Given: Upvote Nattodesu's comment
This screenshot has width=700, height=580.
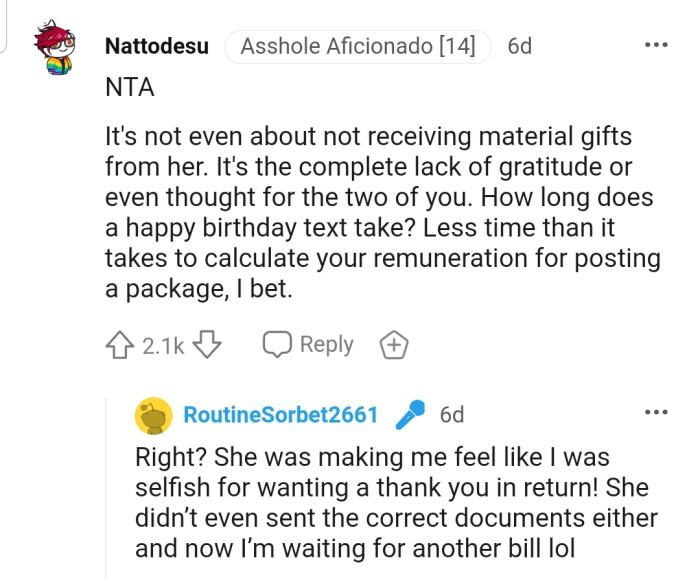Looking at the screenshot, I should click(x=119, y=345).
